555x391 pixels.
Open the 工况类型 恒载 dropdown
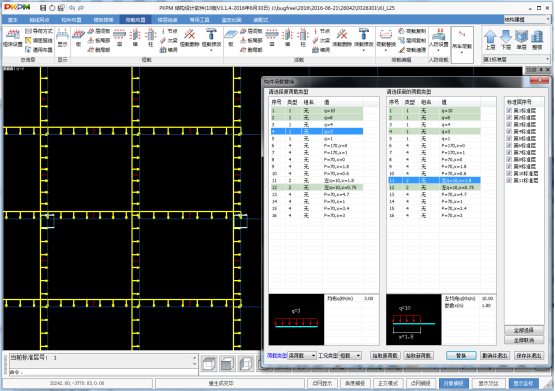pos(350,355)
